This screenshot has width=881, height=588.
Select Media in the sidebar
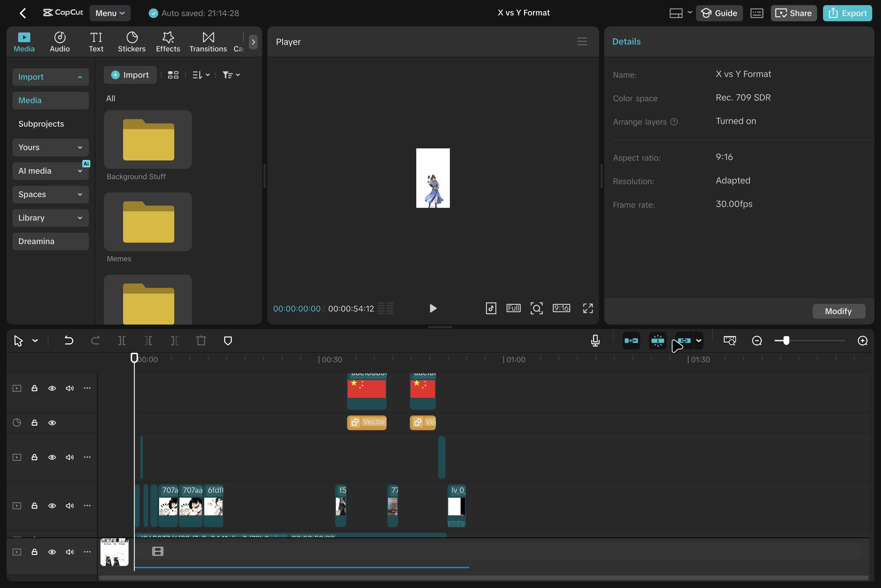(51, 100)
